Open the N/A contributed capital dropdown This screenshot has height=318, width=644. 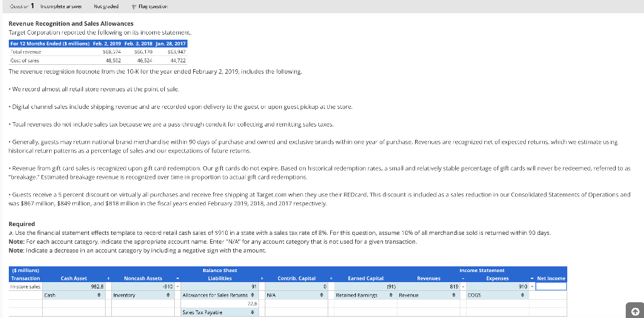(296, 295)
